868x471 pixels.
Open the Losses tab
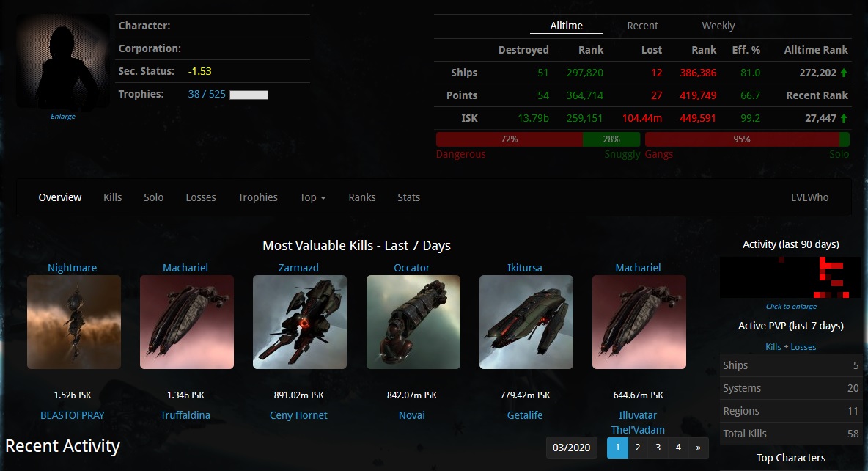point(201,197)
